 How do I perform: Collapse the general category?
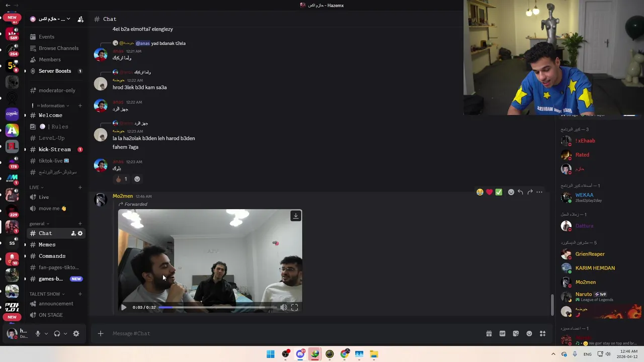point(39,224)
